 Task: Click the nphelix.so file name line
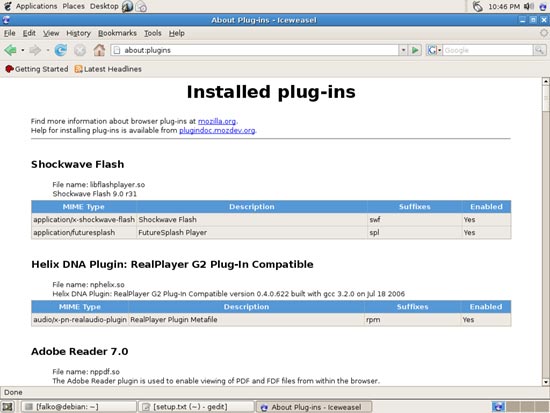[x=88, y=285]
